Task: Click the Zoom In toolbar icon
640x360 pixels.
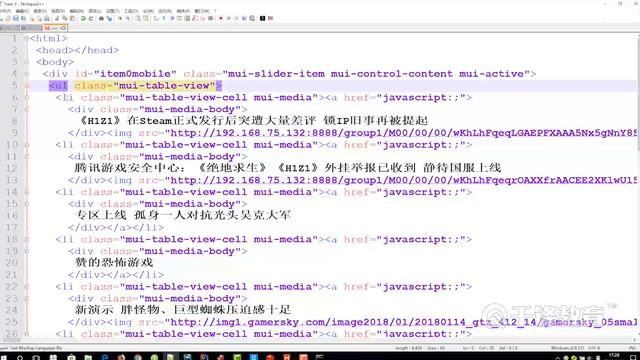Action: (x=120, y=18)
